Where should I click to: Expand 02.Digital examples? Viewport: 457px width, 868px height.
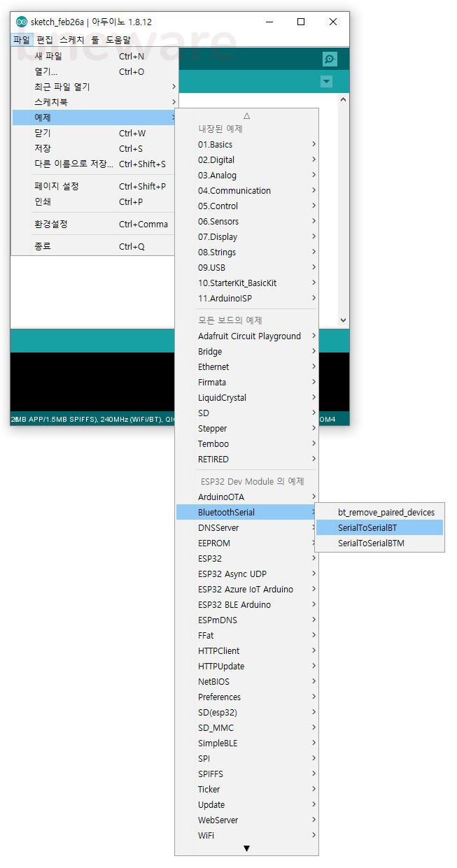tap(246, 159)
